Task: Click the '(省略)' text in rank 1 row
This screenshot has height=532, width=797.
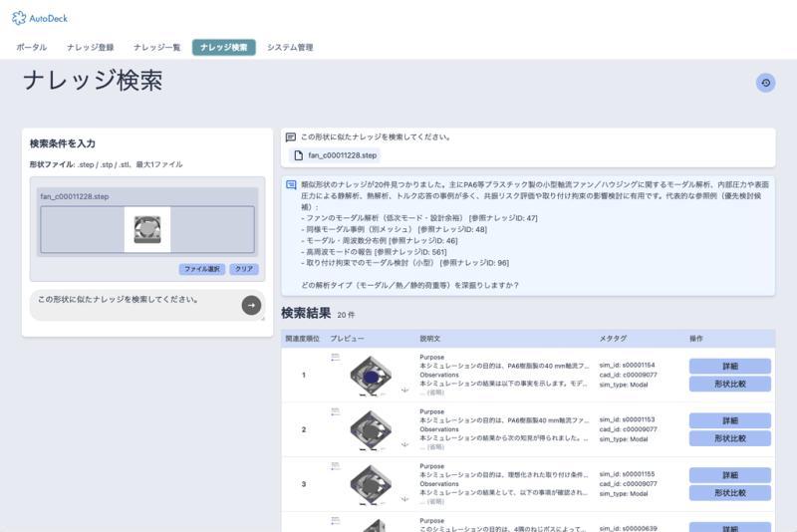Action: 435,393
